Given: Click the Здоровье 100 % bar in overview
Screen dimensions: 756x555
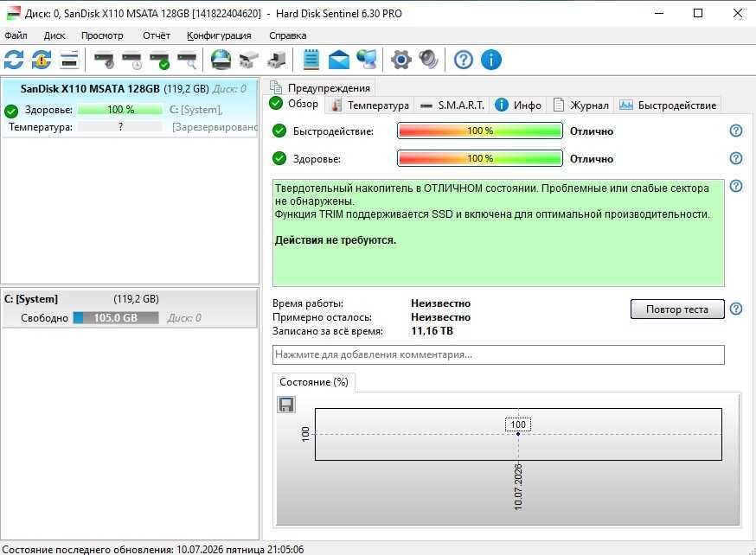Looking at the screenshot, I should 480,158.
